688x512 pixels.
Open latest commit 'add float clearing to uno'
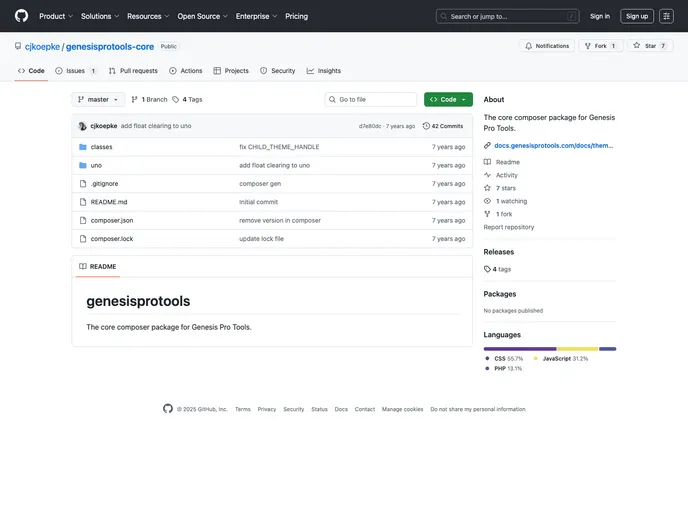(156, 126)
